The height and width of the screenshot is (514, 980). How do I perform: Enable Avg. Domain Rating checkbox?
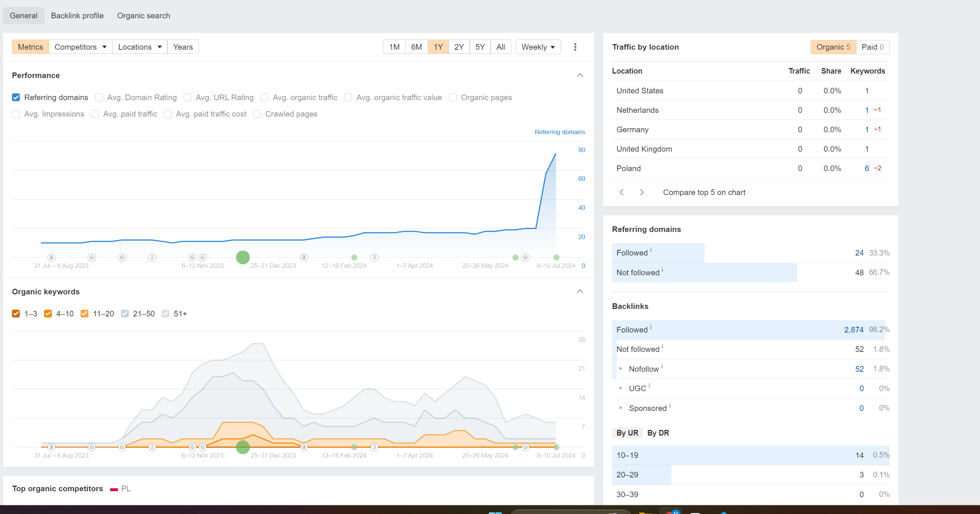coord(99,97)
